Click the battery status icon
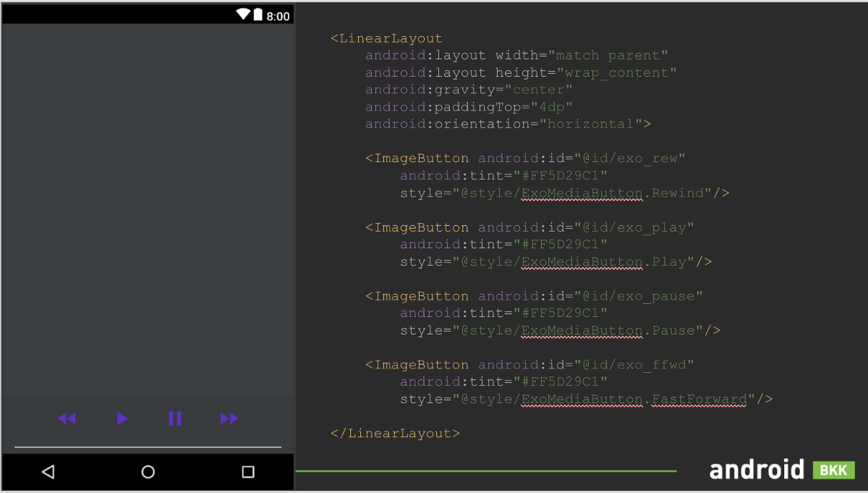868x493 pixels. click(258, 15)
